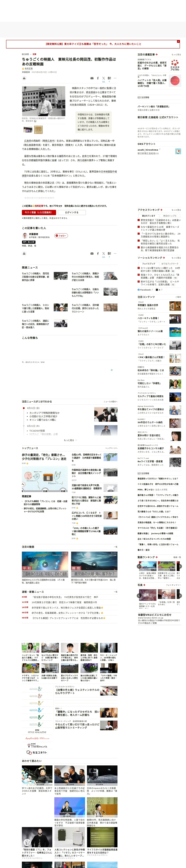Image resolution: width=186 pixels, height=868 pixels.
Task: Click the AdChoices triangle icon in the recommendation area
Action: (x=112, y=370)
